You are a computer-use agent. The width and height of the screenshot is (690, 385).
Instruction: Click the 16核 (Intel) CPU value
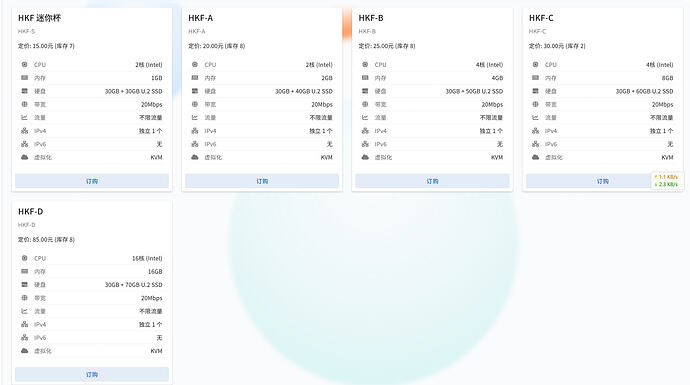click(147, 258)
